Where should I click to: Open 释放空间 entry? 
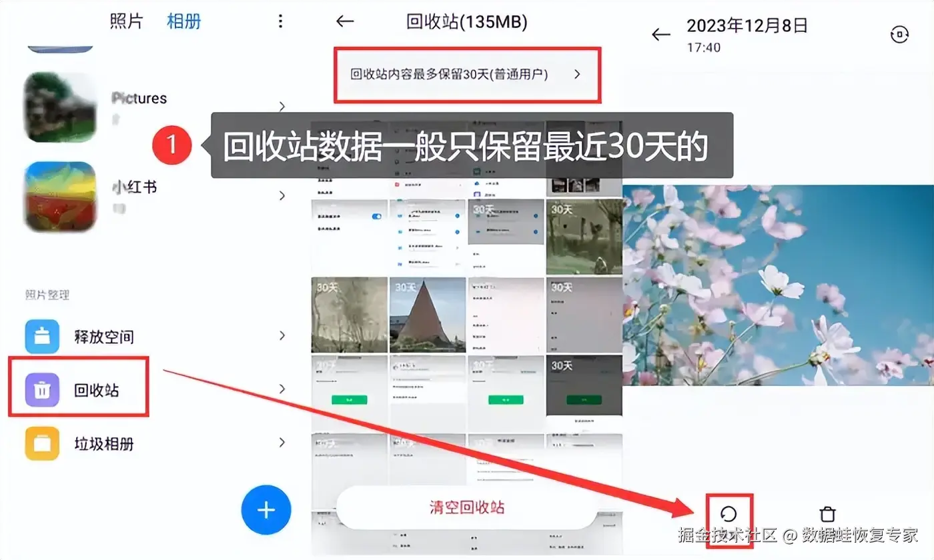click(x=103, y=337)
